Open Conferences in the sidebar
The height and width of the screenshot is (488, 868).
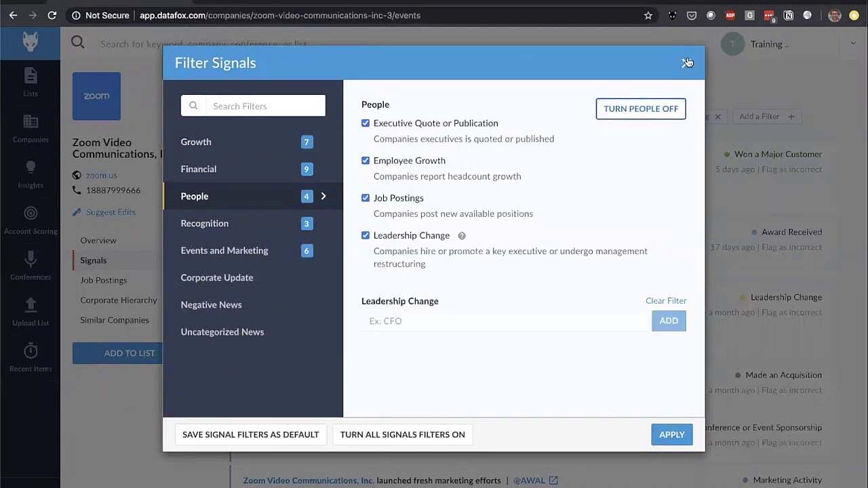[30, 267]
